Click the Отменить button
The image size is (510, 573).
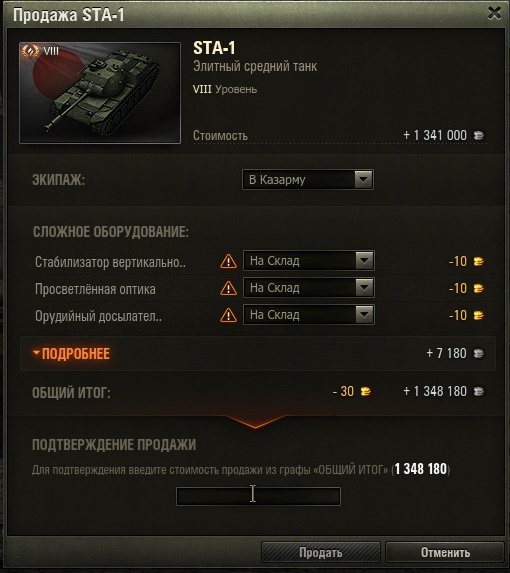pos(445,552)
